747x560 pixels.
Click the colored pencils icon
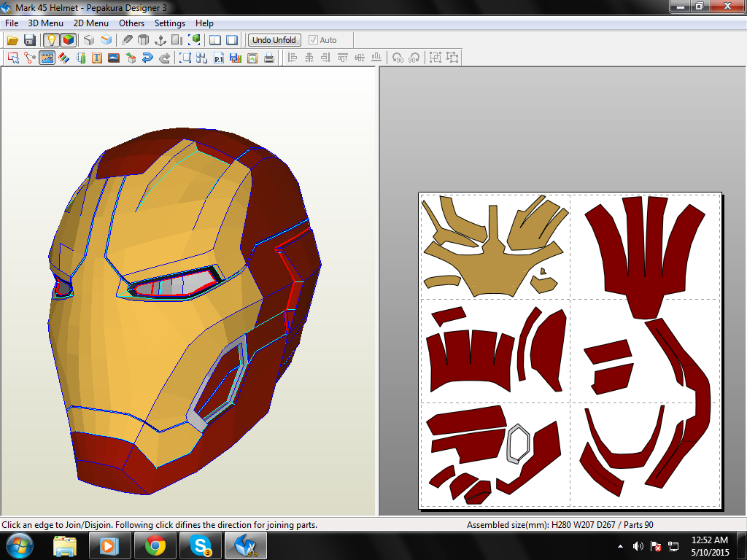click(64, 58)
